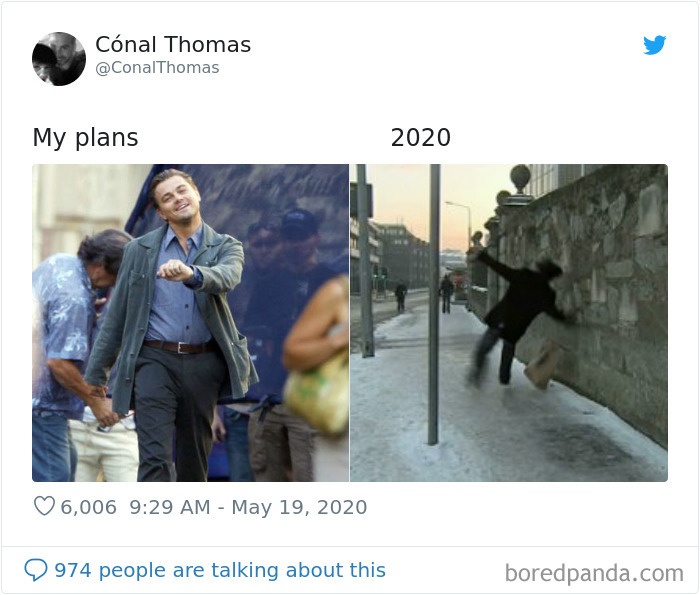This screenshot has height=595, width=700.
Task: Click the distant pedestrian on the icy street
Action: point(446,293)
